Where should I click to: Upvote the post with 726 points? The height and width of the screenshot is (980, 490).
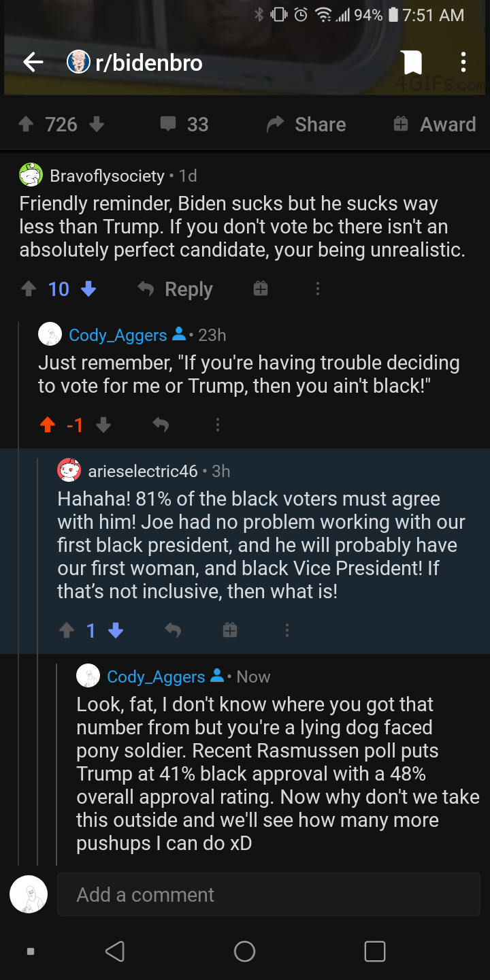coord(27,125)
